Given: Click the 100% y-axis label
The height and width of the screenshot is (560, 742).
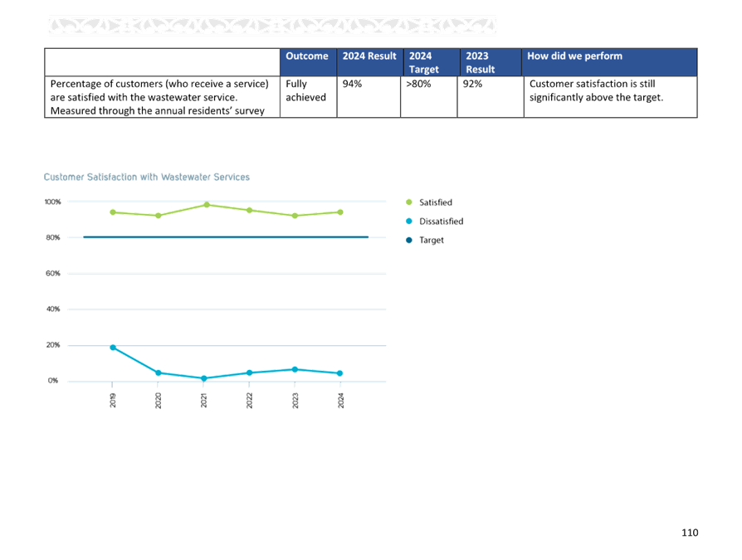Looking at the screenshot, I should [52, 202].
